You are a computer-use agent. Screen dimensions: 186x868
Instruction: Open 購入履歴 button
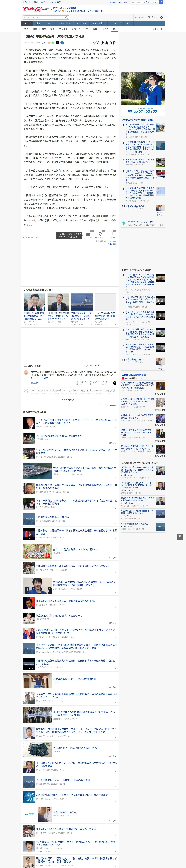click(152, 18)
